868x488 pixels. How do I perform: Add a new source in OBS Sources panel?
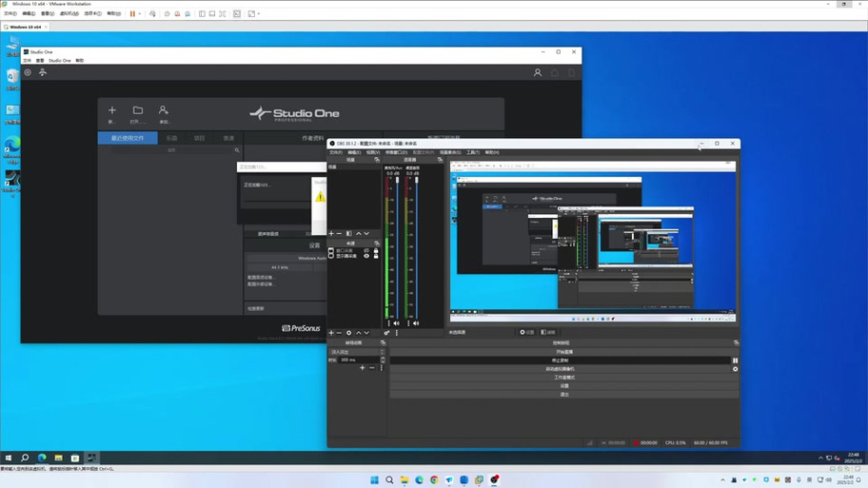click(331, 333)
